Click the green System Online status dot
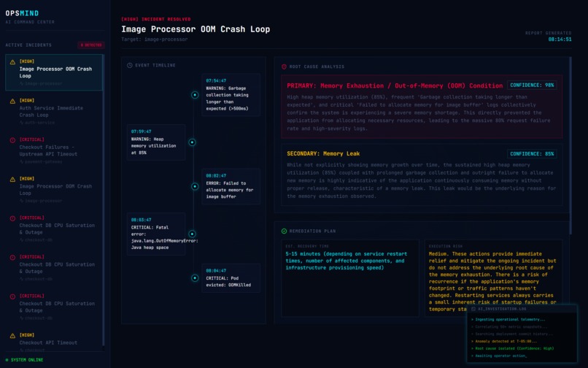This screenshot has width=588, height=368. tap(7, 360)
